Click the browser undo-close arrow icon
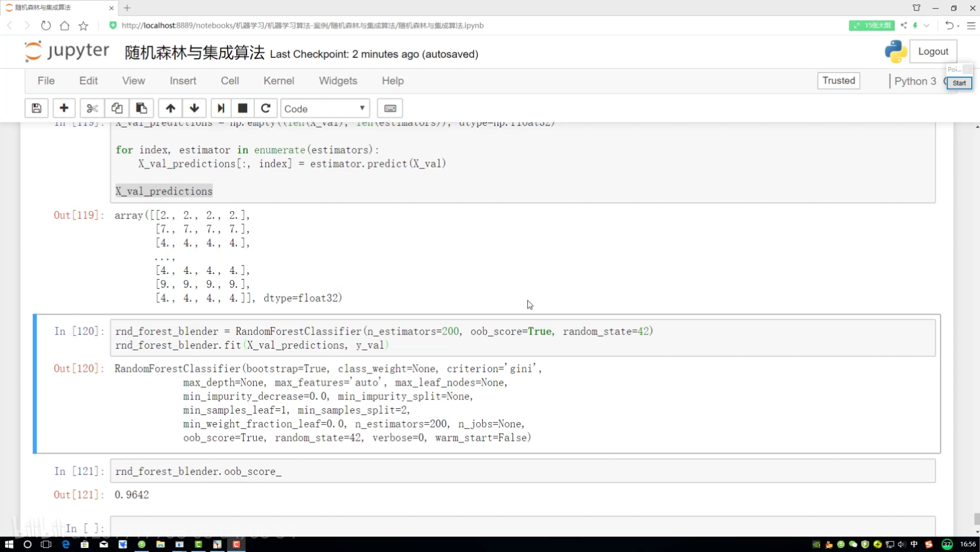The height and width of the screenshot is (552, 980). [949, 25]
